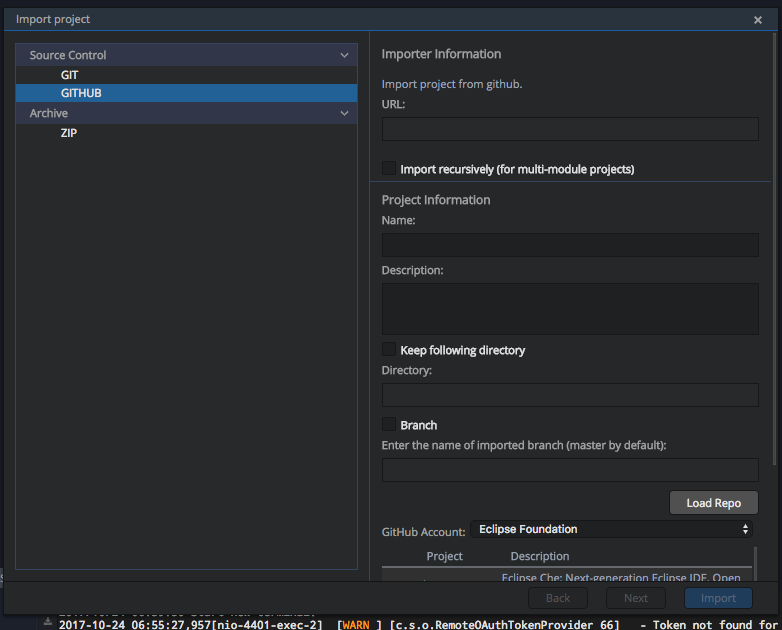This screenshot has height=630, width=782.
Task: Close the Import project dialog
Action: (758, 20)
